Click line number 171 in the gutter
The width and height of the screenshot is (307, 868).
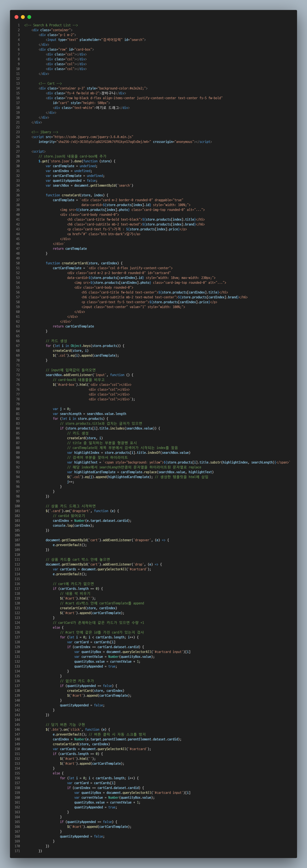17,851
